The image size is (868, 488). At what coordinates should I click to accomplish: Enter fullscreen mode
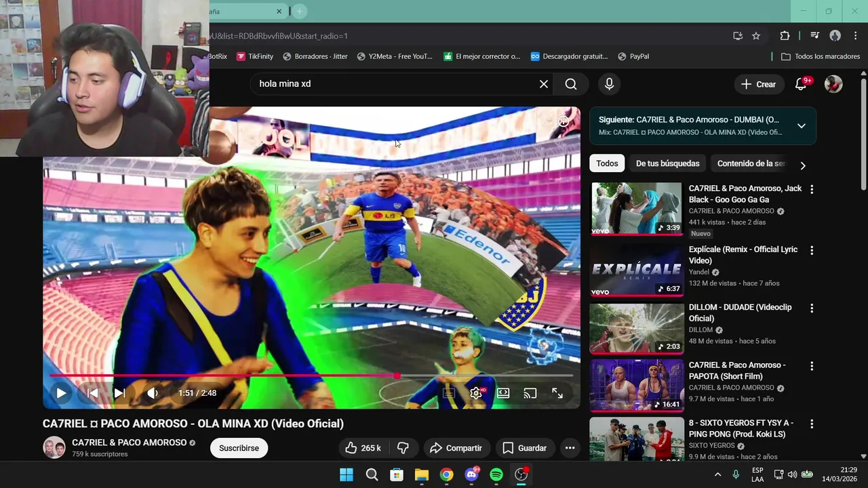(557, 393)
